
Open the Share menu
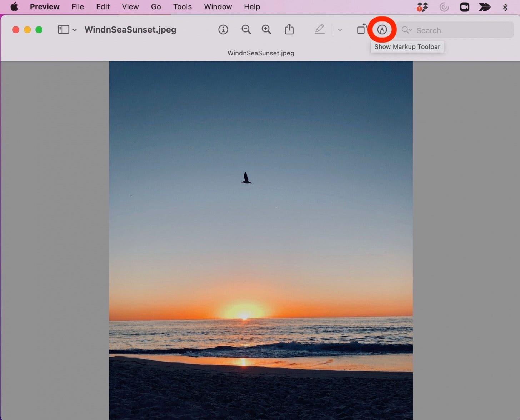[289, 30]
